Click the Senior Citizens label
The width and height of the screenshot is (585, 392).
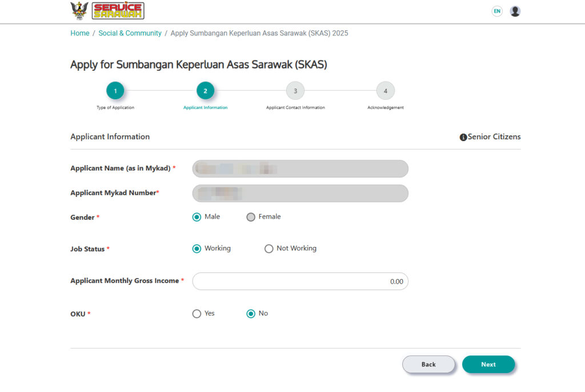pos(494,137)
